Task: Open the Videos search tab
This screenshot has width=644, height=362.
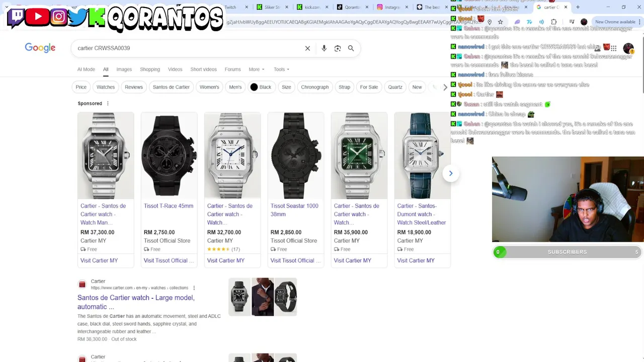Action: (x=175, y=69)
